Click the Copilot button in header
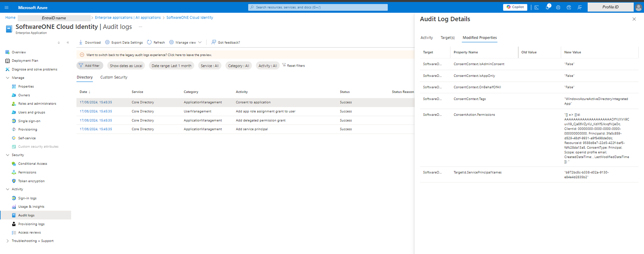Image resolution: width=644 pixels, height=254 pixels. 515,7
